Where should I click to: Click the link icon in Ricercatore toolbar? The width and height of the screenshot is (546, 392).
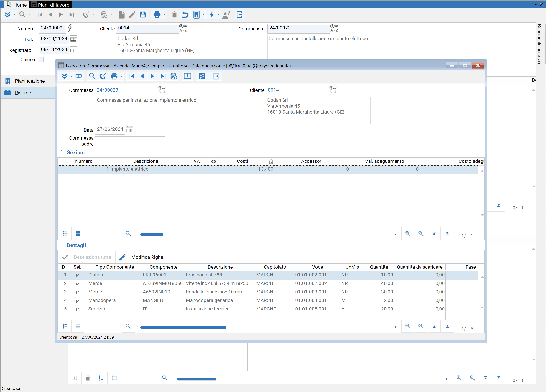79,76
